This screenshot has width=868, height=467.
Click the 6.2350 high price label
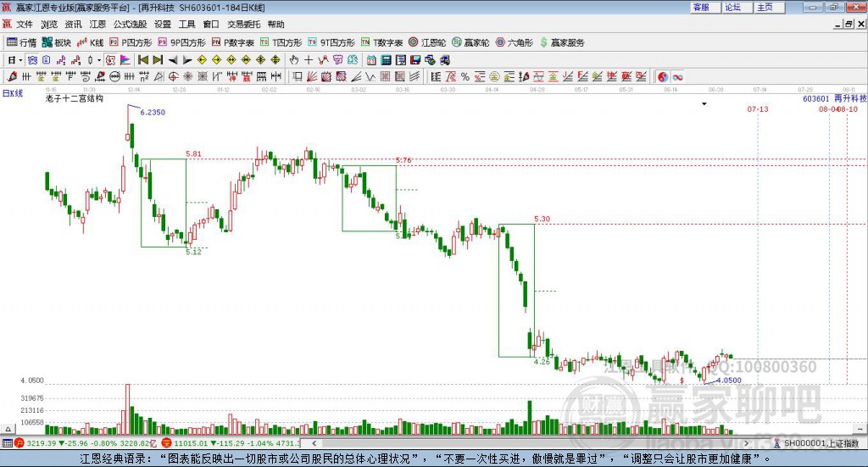pyautogui.click(x=153, y=113)
